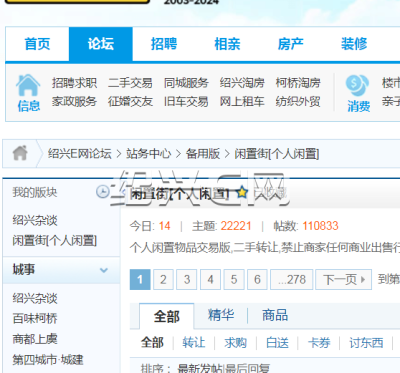Click today's post count 14
Viewport: 400px width, 373px height.
pyautogui.click(x=164, y=226)
